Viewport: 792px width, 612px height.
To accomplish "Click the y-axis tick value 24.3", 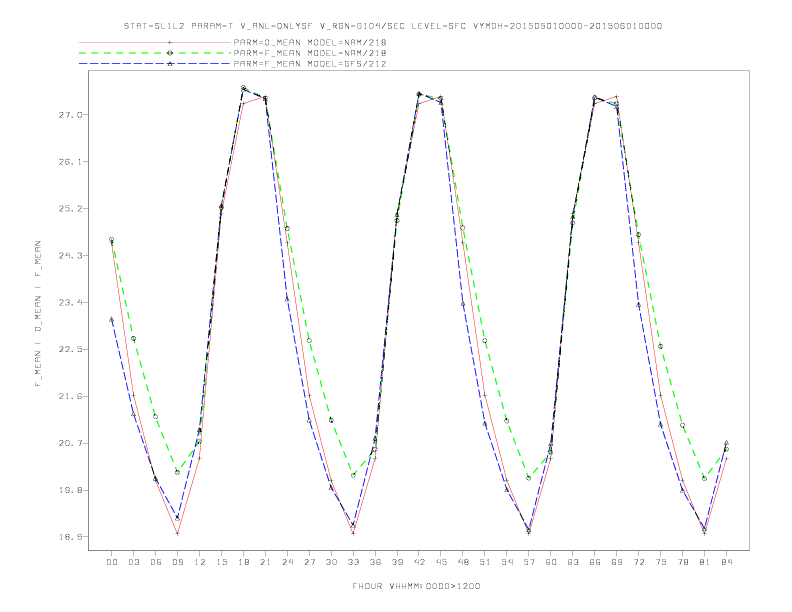I will [70, 256].
